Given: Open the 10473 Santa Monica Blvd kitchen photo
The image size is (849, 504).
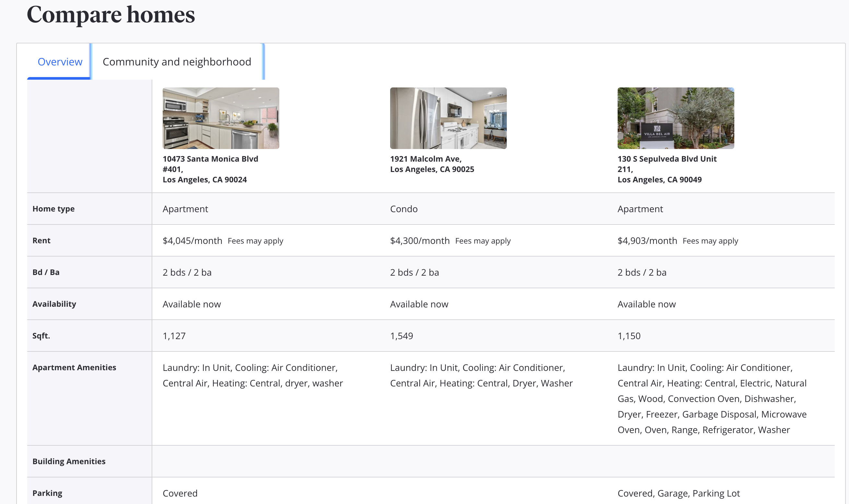Looking at the screenshot, I should 221,118.
